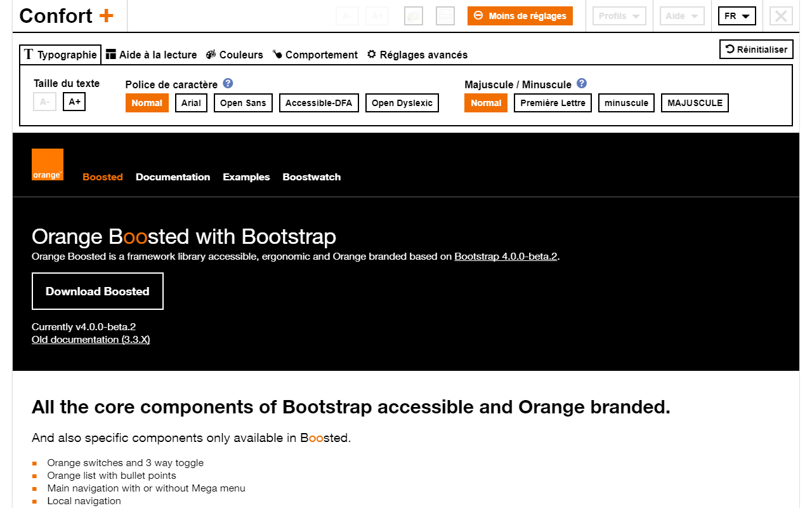Click the page layout icon in top toolbar

click(x=445, y=16)
